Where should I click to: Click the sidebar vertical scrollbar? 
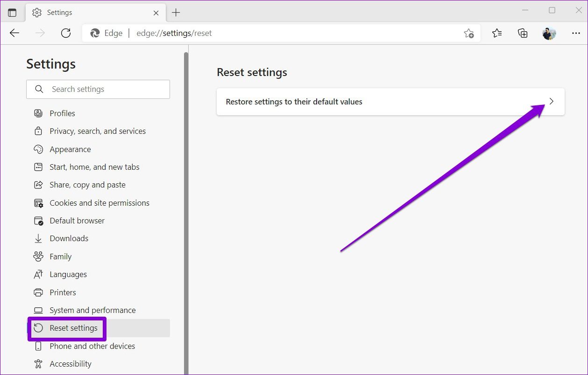point(186,210)
